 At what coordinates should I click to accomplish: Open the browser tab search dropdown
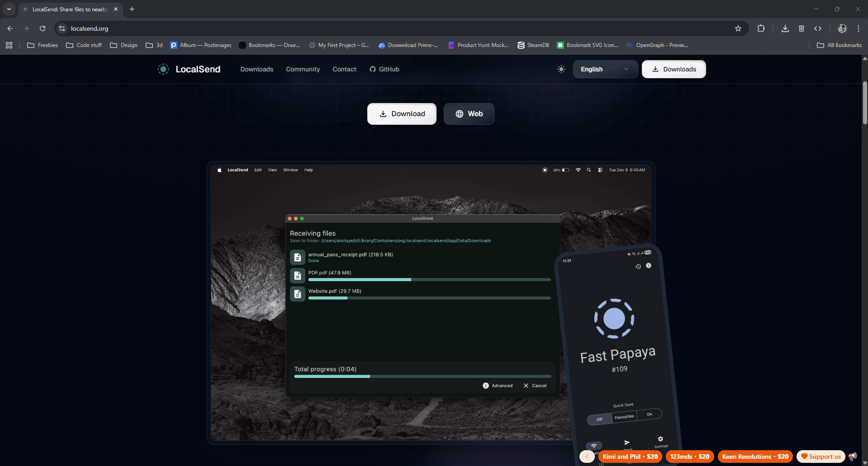(9, 9)
